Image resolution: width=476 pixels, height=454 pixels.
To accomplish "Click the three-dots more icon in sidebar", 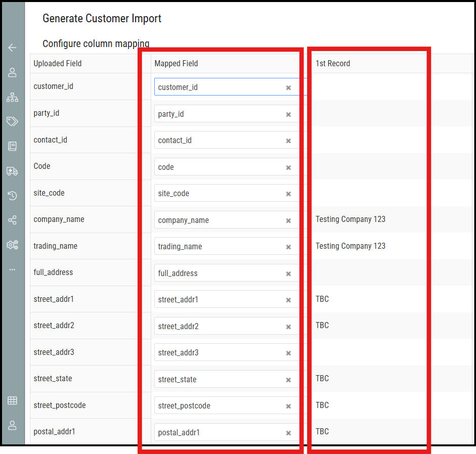I will coord(12,269).
